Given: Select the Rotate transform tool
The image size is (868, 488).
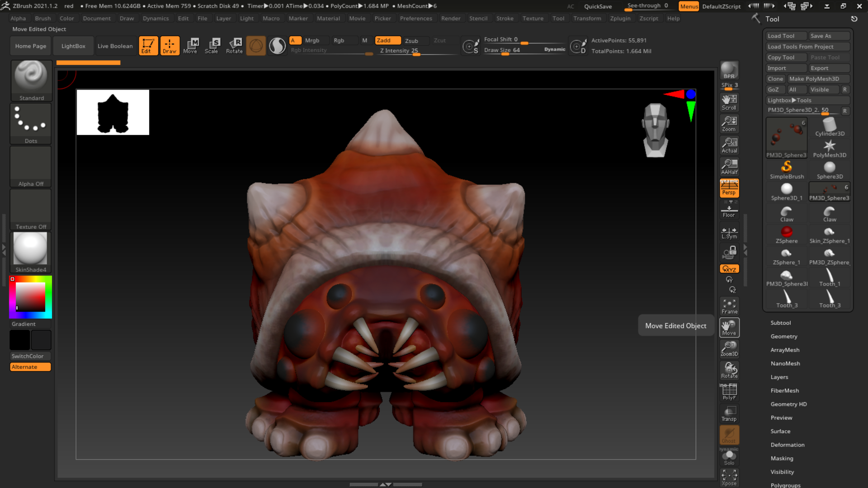Looking at the screenshot, I should click(x=234, y=46).
